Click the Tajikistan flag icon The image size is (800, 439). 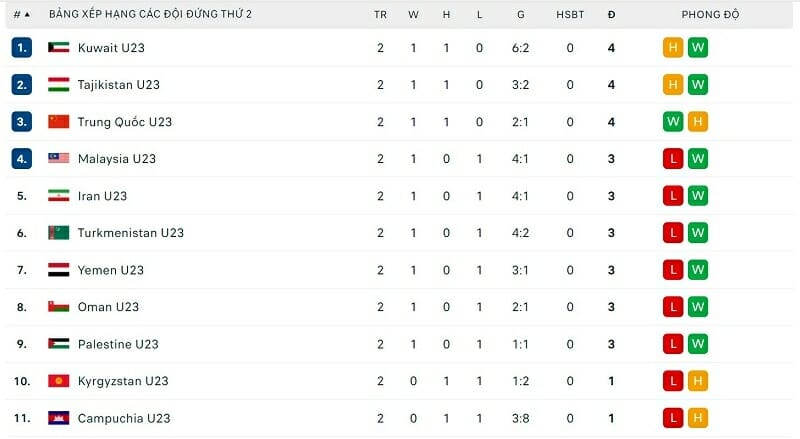[x=58, y=85]
